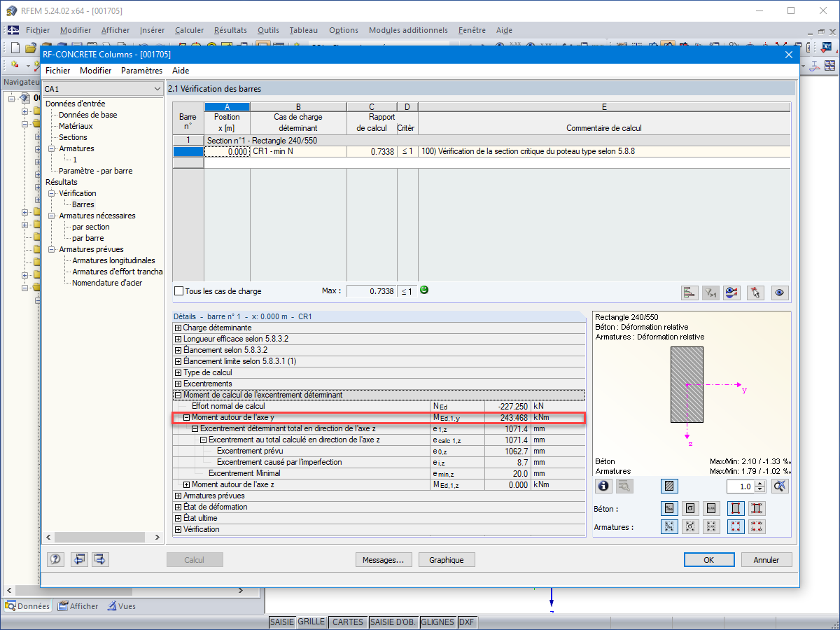Click the Messages... button
The image size is (840, 630).
[383, 560]
